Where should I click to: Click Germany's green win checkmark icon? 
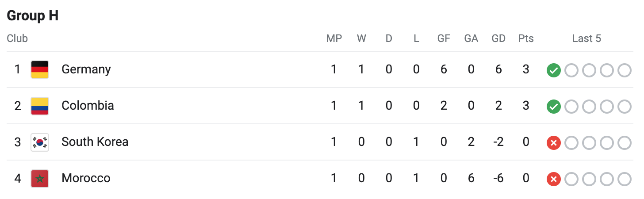[553, 70]
